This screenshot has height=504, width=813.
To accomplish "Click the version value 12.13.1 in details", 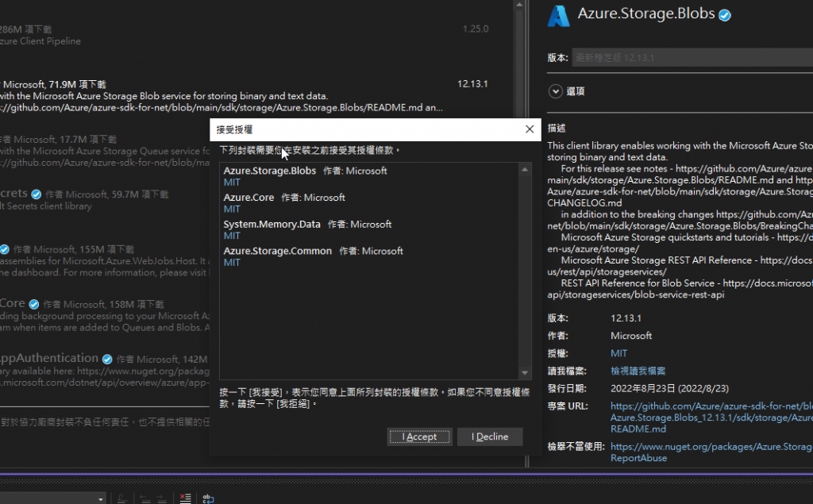I will [626, 318].
